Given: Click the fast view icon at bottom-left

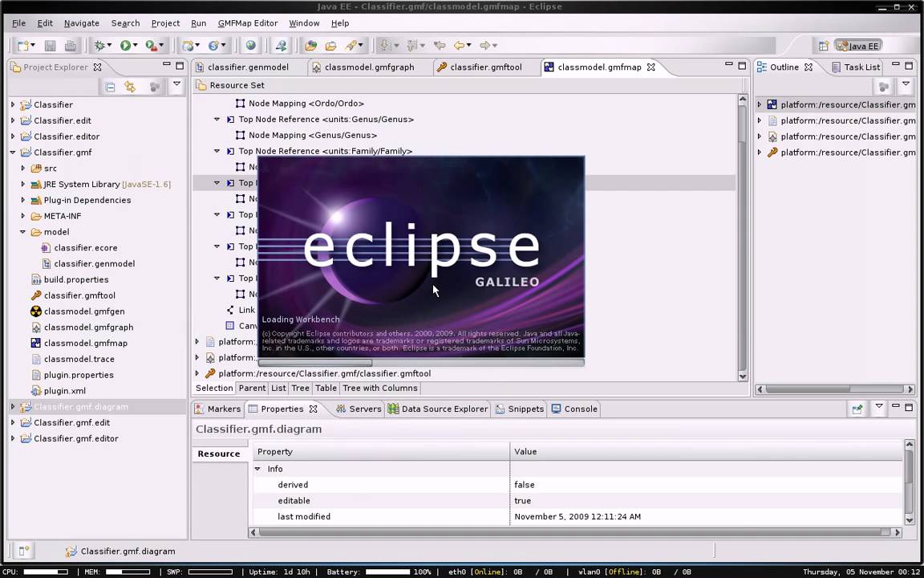Looking at the screenshot, I should click(23, 552).
